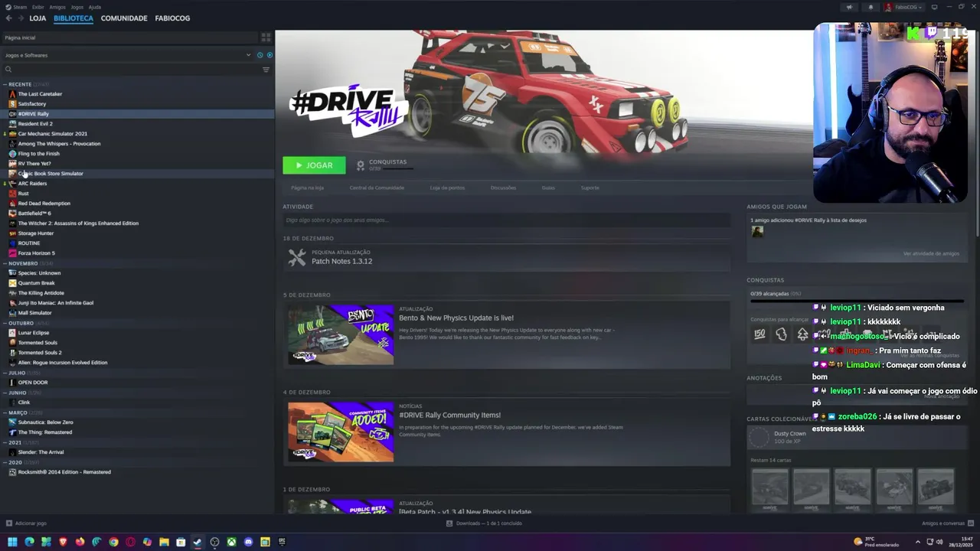Screen dimensions: 980x551
Task: Open the Amigos menu
Action: coord(57,7)
